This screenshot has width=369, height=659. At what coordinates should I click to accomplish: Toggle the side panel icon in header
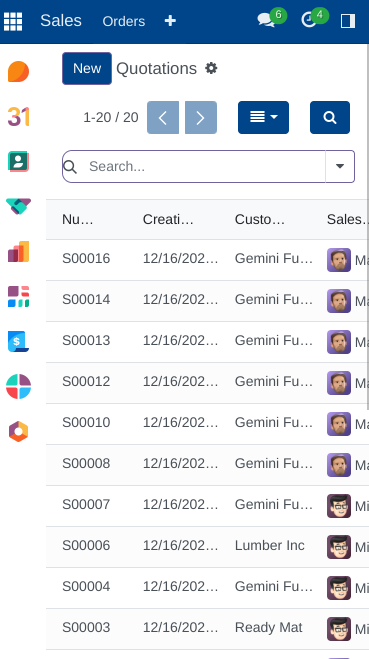tap(348, 21)
